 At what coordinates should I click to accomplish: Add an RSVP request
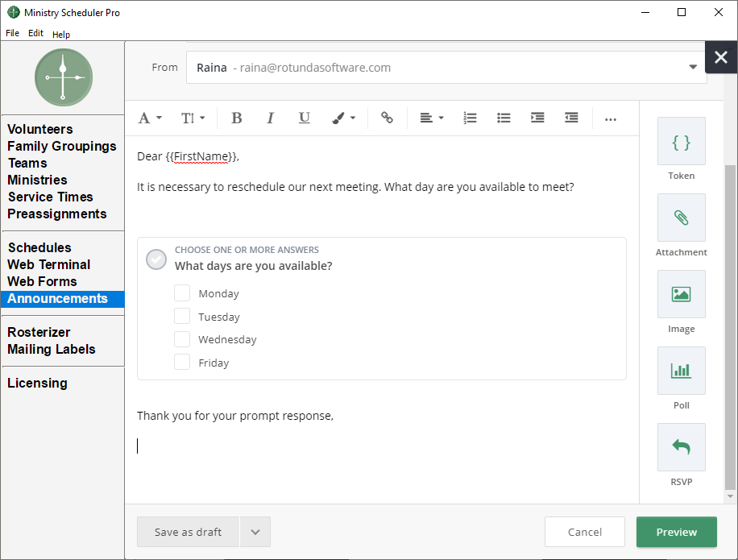[681, 447]
